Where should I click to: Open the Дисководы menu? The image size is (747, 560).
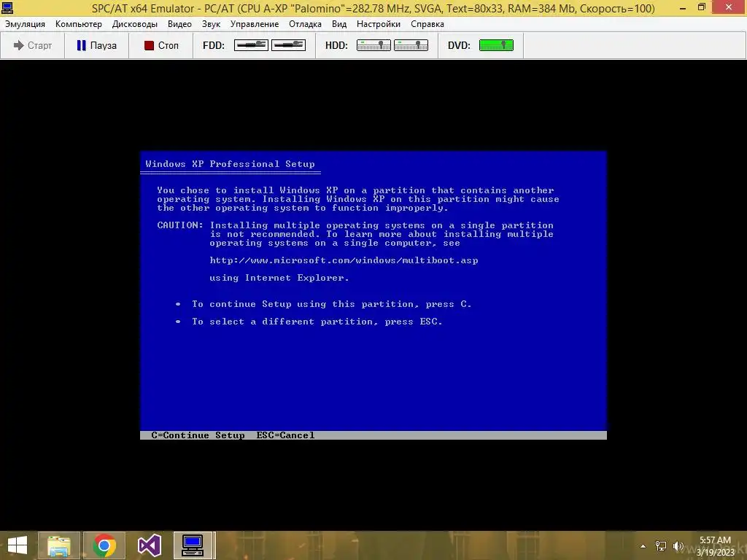[x=135, y=24]
